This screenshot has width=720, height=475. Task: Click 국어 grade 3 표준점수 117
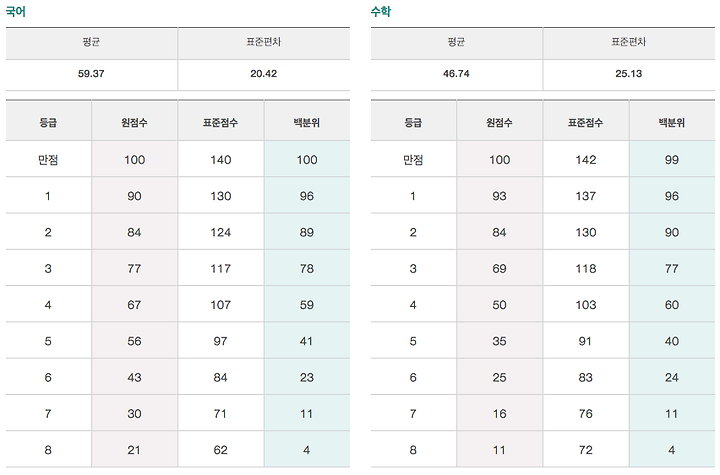click(x=220, y=269)
